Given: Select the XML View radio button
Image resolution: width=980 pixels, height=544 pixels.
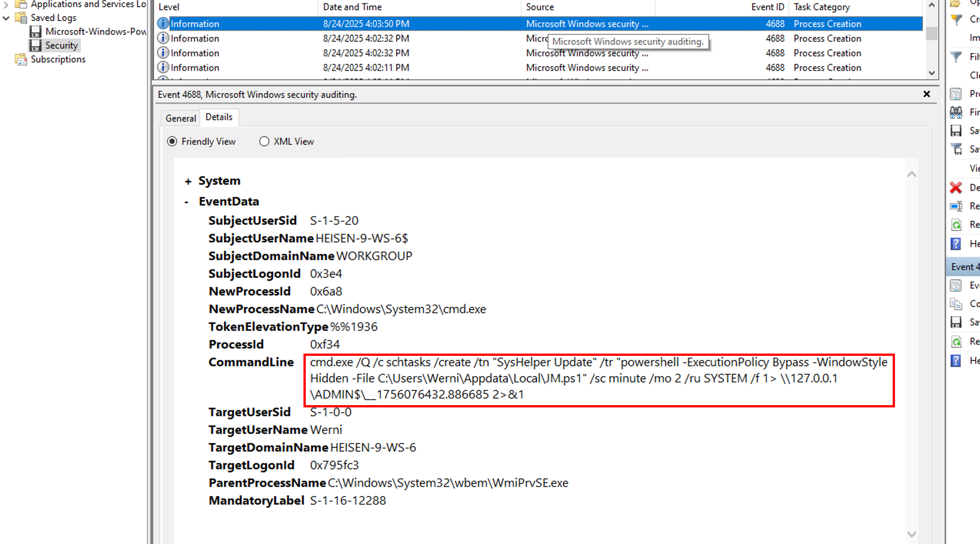Looking at the screenshot, I should pyautogui.click(x=264, y=142).
